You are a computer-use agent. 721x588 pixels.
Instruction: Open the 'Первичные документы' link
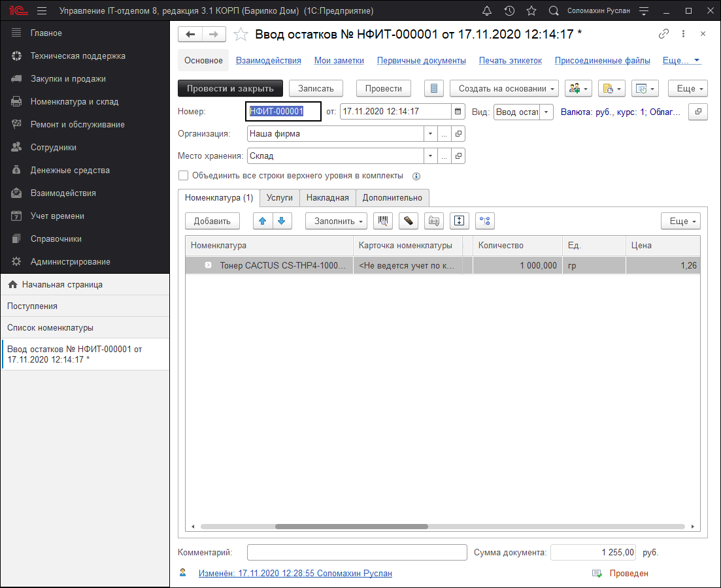tap(421, 60)
